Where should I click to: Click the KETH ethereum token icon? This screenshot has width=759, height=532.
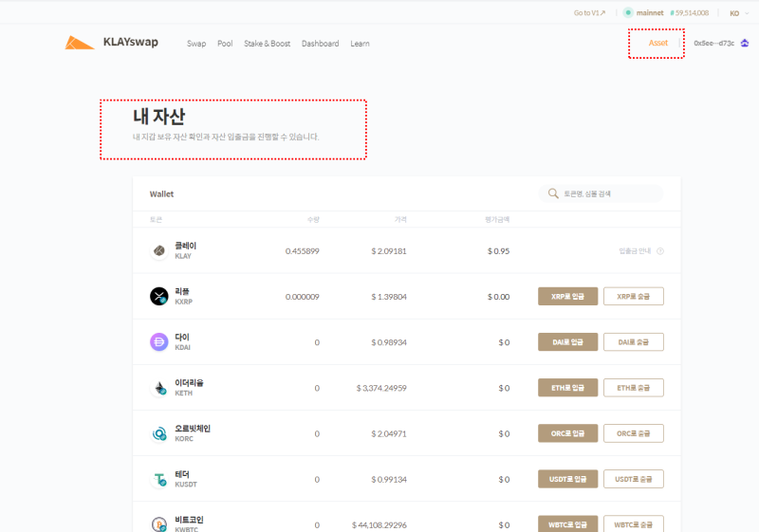point(158,388)
